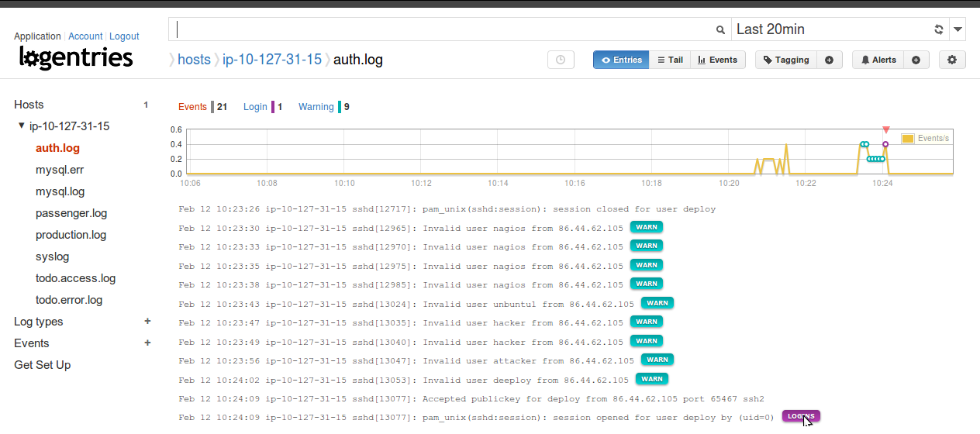
Task: Click the plus button beside Tagging
Action: [x=829, y=60]
